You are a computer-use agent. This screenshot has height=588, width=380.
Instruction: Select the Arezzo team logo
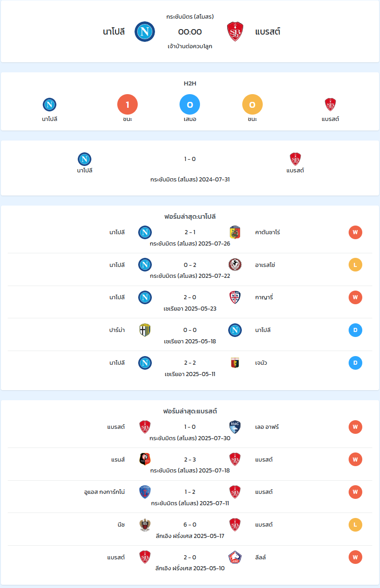point(235,265)
